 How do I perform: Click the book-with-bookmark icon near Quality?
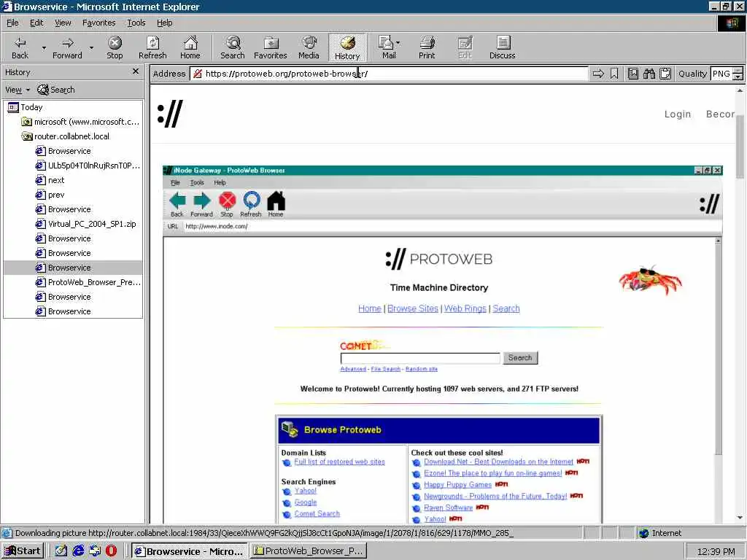coord(632,74)
